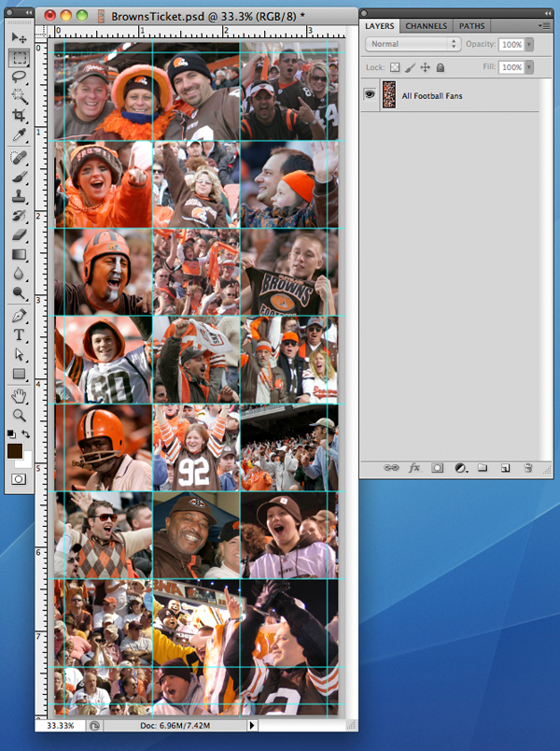Select the Blur tool
Image resolution: width=560 pixels, height=751 pixels.
tap(20, 274)
